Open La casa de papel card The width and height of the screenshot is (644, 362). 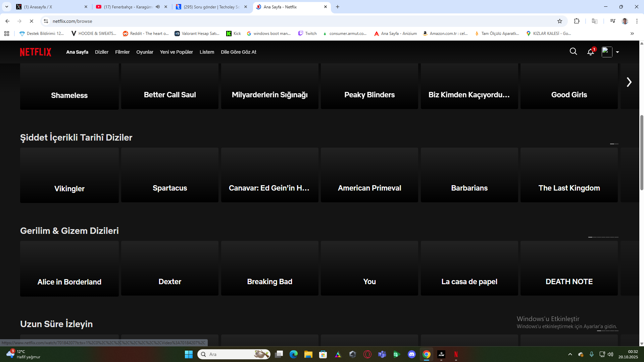(x=469, y=268)
